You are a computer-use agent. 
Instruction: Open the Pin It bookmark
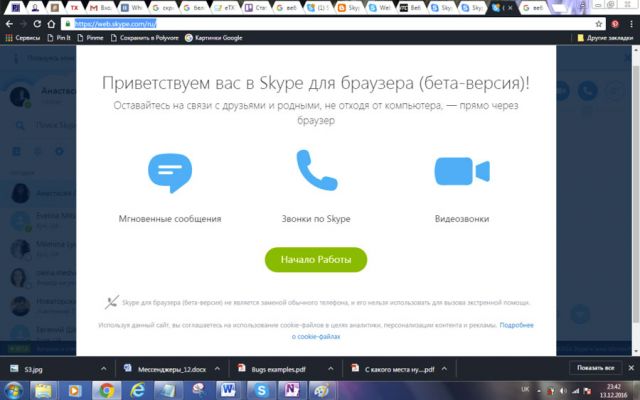59,38
